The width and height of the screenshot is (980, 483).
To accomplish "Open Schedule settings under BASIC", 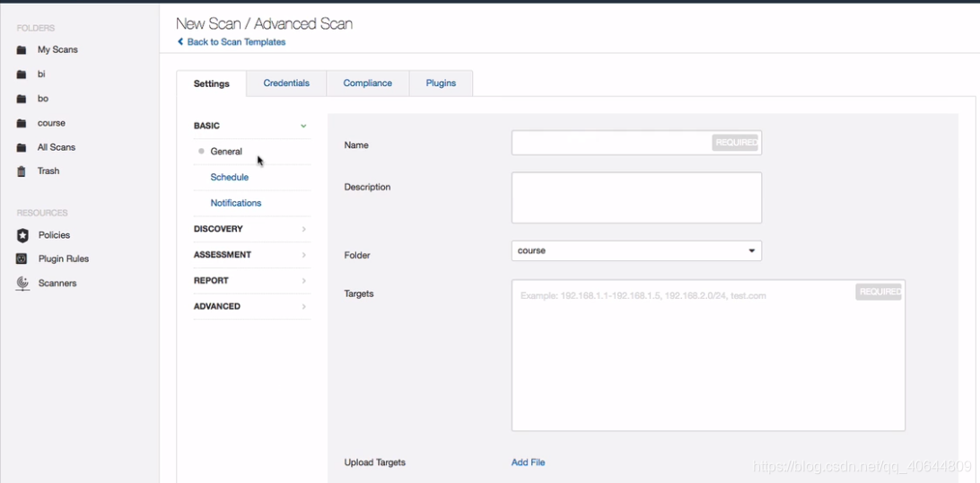I will pyautogui.click(x=230, y=178).
